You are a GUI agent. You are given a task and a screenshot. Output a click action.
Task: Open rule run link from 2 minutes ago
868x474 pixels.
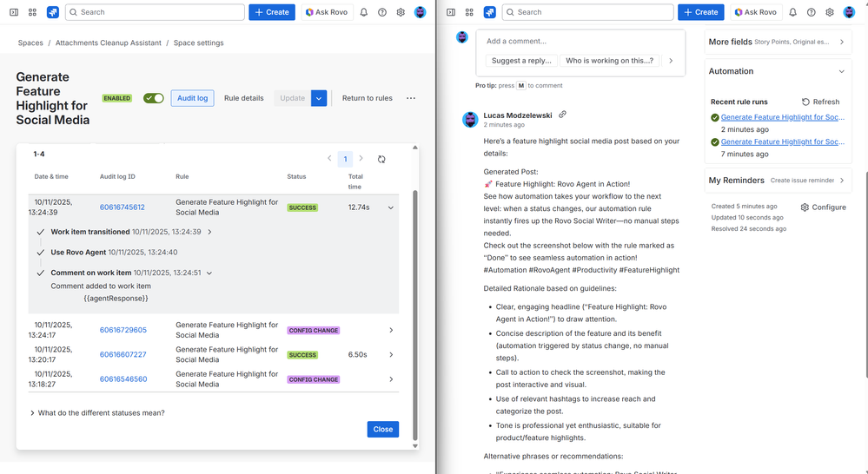tap(782, 117)
